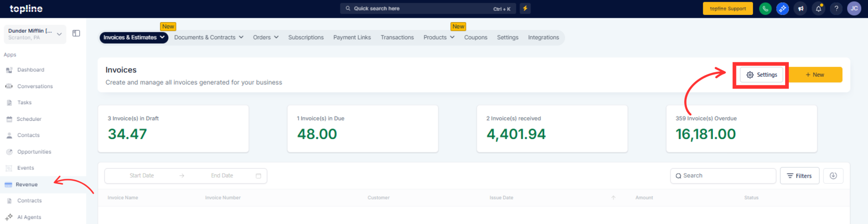Open Settings tab in payments nav
This screenshot has height=224, width=868.
pyautogui.click(x=507, y=38)
